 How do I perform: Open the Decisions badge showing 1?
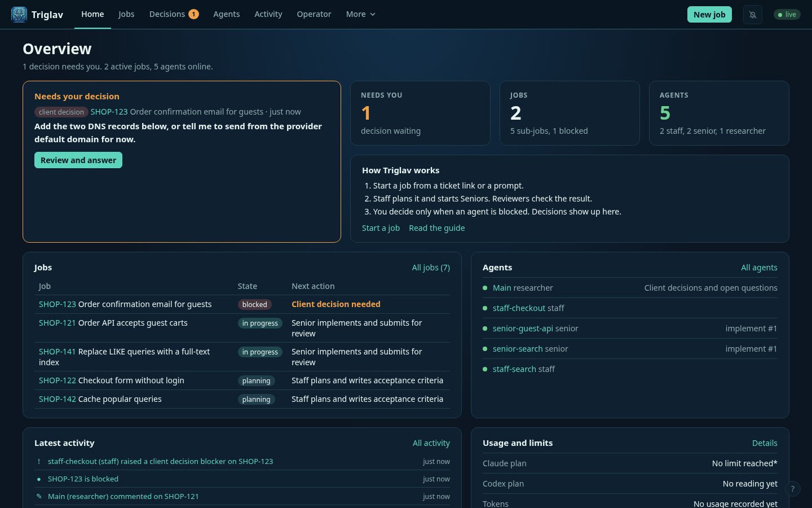click(193, 14)
